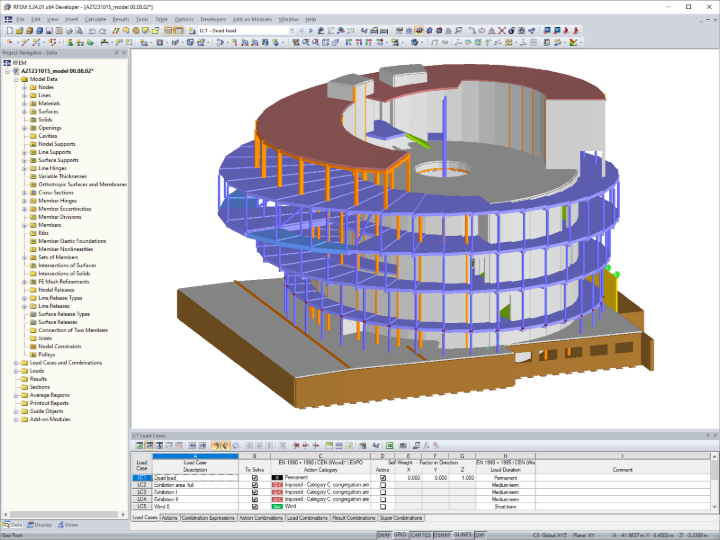Screen dimensions: 720x540
Task: Expand Load Cases and Combinations node
Action: click(x=16, y=363)
